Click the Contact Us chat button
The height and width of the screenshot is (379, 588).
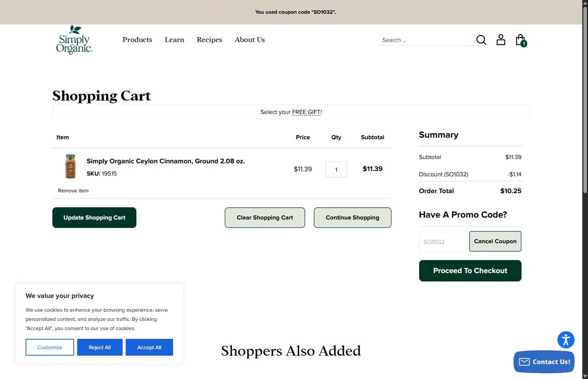pos(544,362)
